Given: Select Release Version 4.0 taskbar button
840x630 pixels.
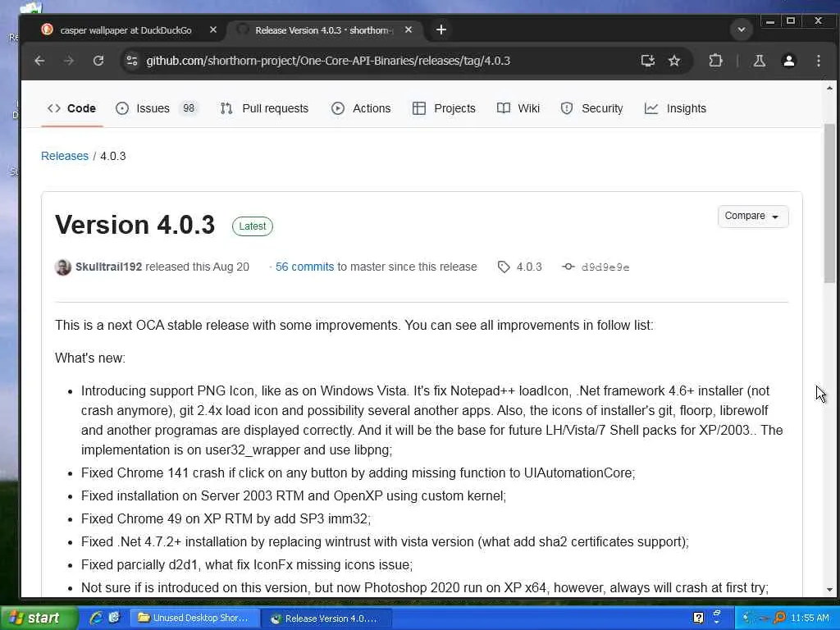Looking at the screenshot, I should pyautogui.click(x=326, y=619).
